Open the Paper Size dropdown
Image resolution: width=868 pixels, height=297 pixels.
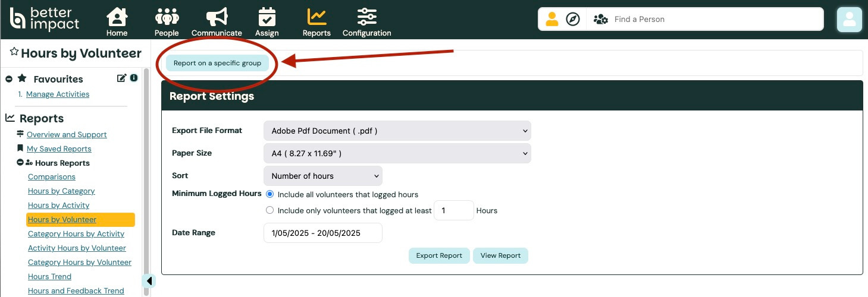point(397,153)
